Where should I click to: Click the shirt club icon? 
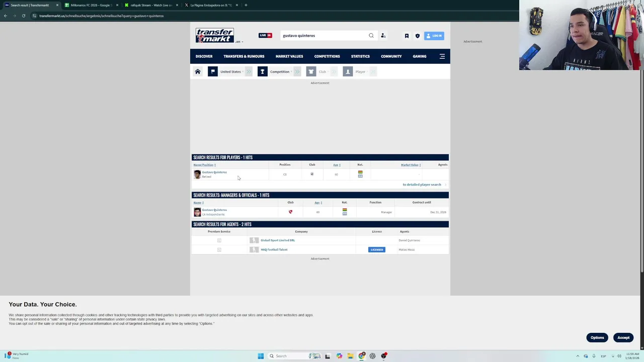point(311,71)
